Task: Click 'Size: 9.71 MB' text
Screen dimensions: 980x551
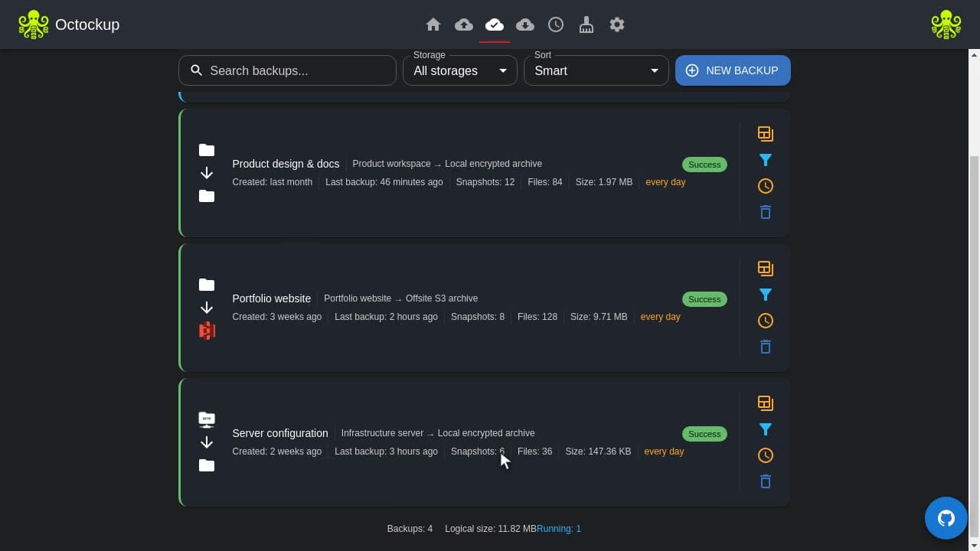Action: pos(599,317)
